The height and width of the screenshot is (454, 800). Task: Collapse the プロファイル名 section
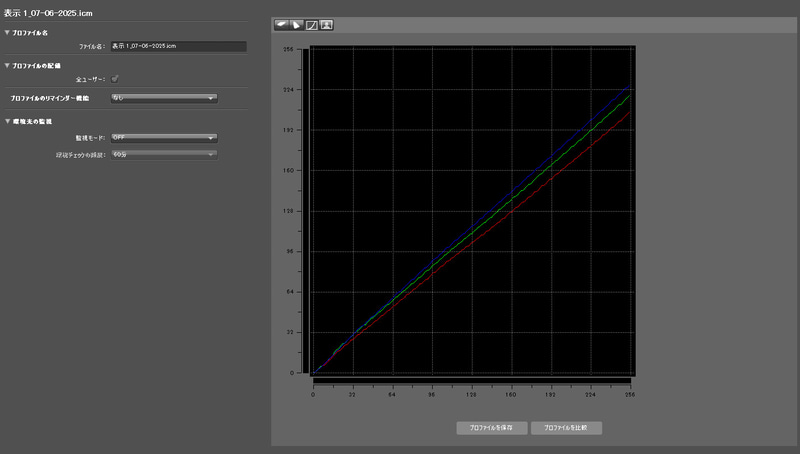(x=7, y=33)
